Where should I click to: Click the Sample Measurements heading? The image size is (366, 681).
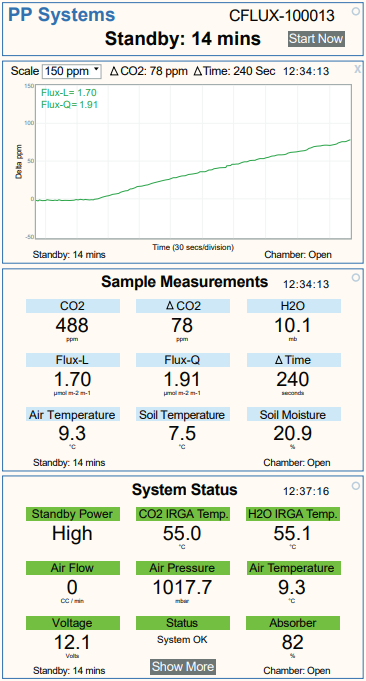(x=185, y=282)
